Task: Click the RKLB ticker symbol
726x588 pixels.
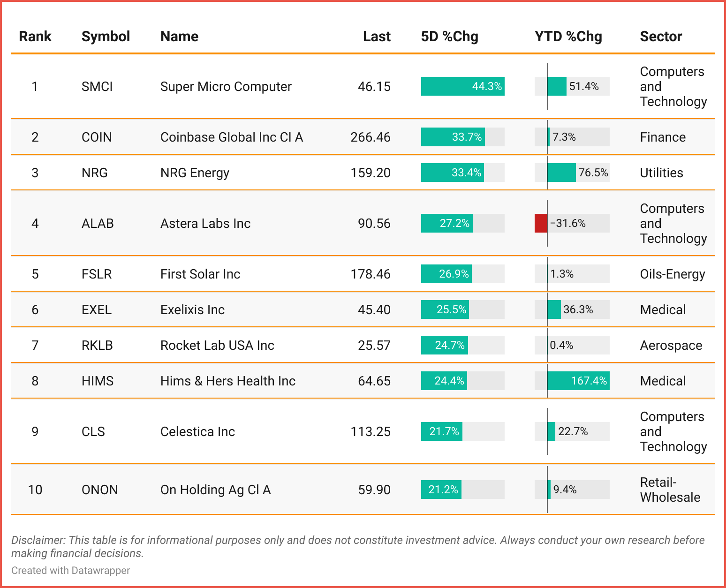Action: click(97, 346)
